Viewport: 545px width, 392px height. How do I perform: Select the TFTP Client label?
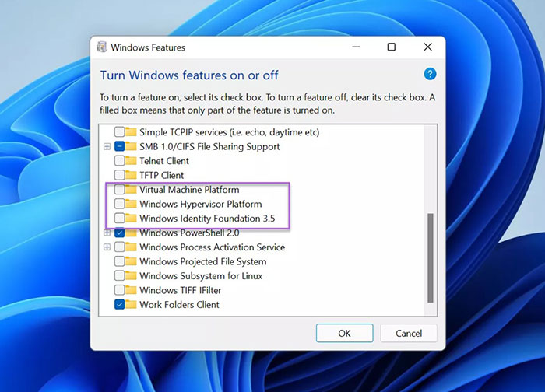[x=162, y=175]
